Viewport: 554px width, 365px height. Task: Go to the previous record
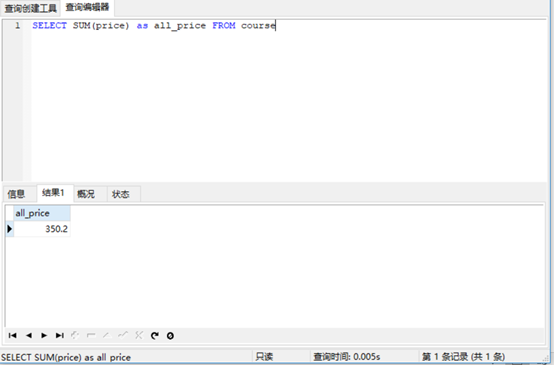(29, 335)
